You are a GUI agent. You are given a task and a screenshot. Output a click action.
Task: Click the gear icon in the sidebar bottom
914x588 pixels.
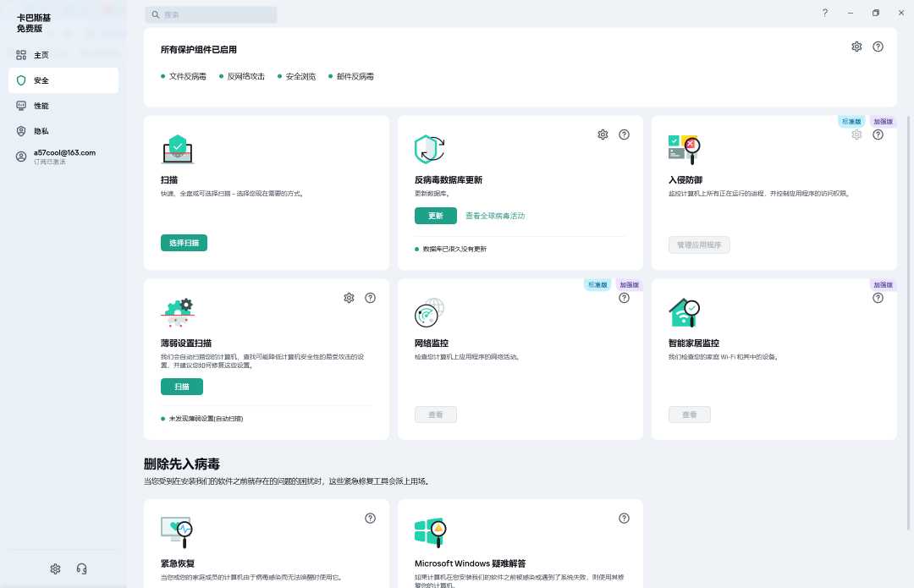55,569
